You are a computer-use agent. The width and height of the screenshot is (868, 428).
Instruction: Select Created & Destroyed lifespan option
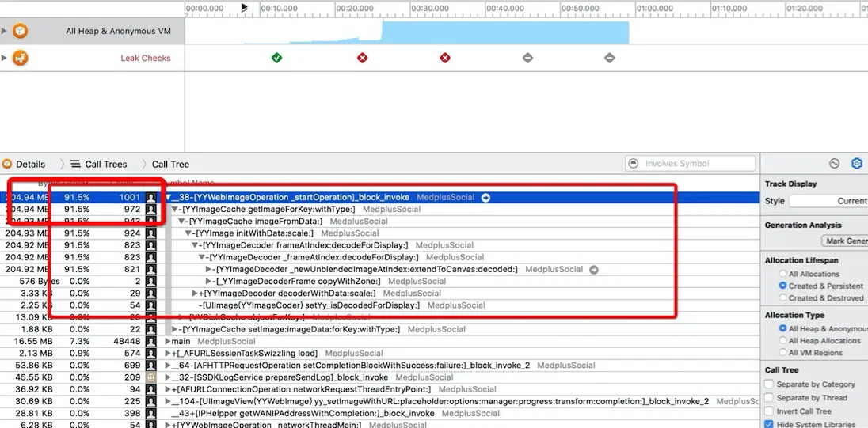coord(782,298)
